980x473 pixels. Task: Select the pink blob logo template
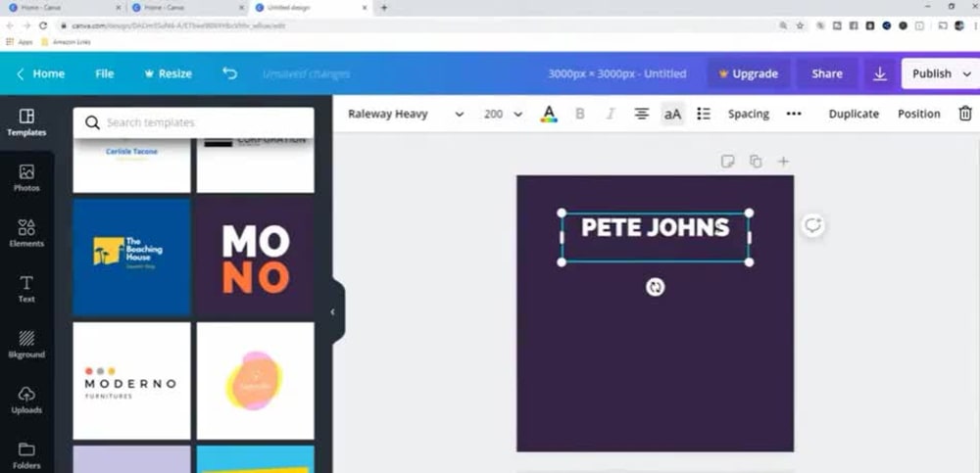(256, 381)
